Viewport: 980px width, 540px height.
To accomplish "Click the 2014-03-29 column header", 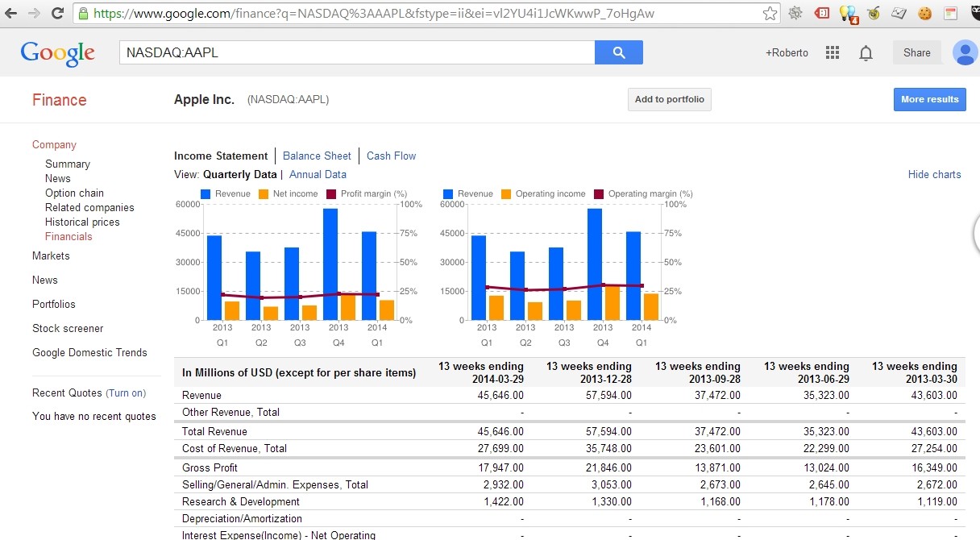I will pyautogui.click(x=481, y=372).
